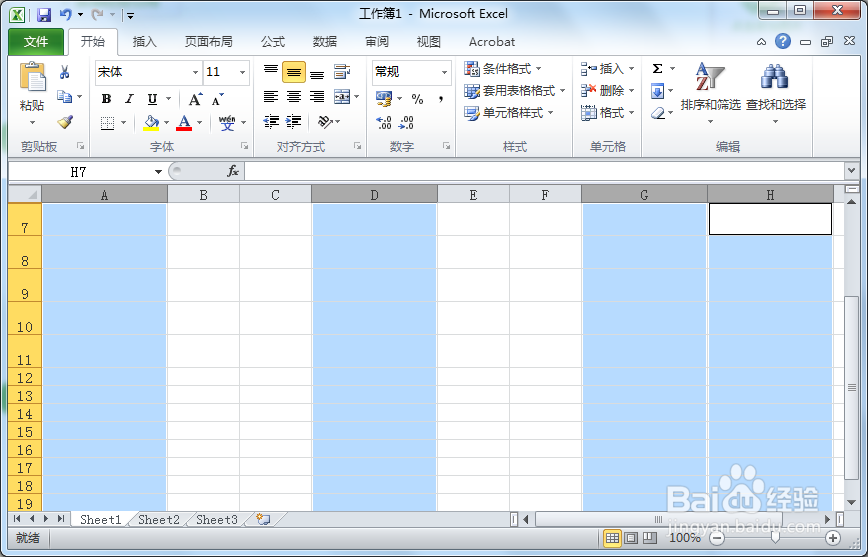Viewport: 868px width, 557px height.
Task: Apply percent style with % icon
Action: click(417, 99)
